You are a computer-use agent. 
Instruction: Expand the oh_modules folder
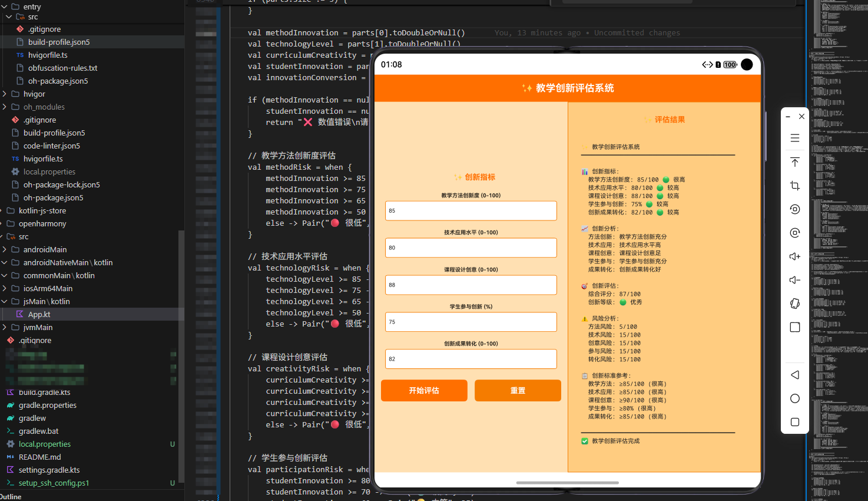5,107
